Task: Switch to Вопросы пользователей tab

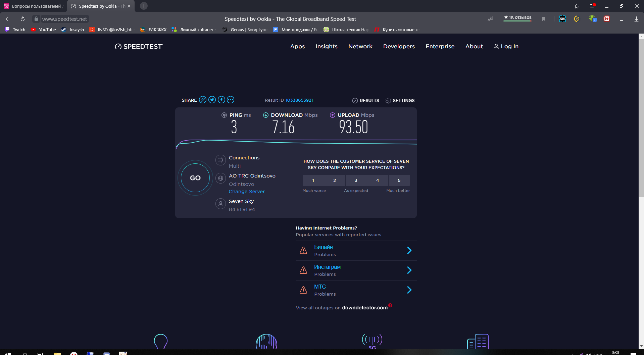Action: (33, 6)
